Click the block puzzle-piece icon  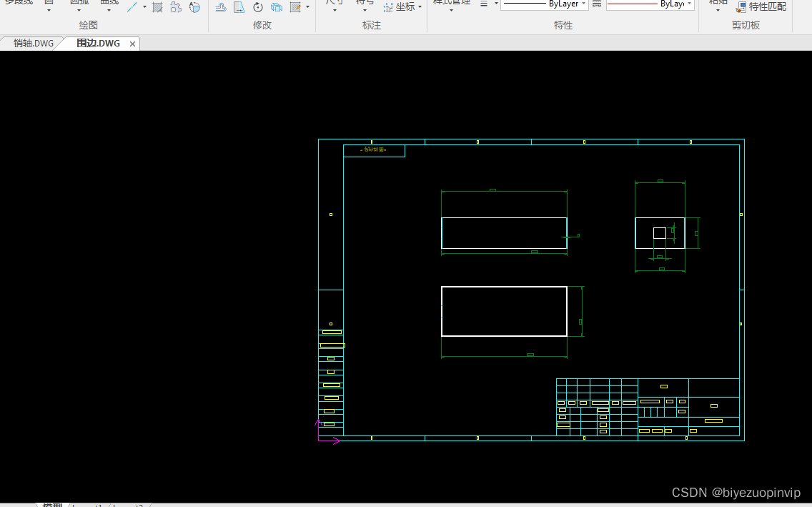tap(176, 6)
